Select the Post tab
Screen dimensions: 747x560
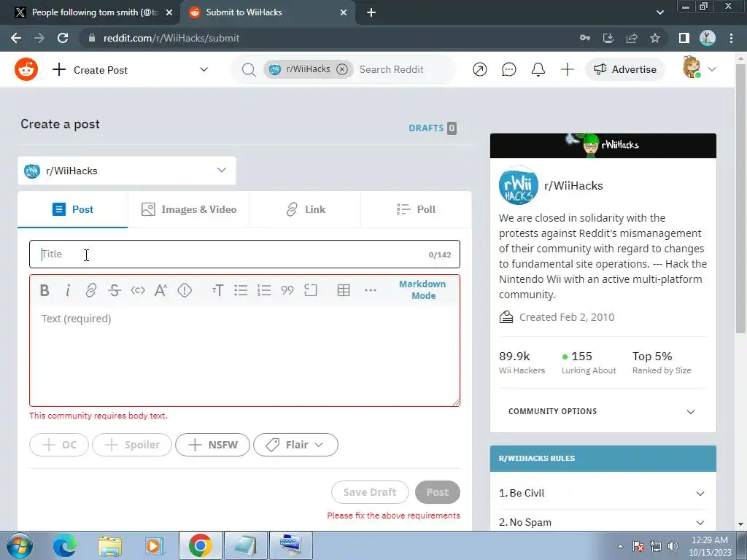pyautogui.click(x=73, y=209)
